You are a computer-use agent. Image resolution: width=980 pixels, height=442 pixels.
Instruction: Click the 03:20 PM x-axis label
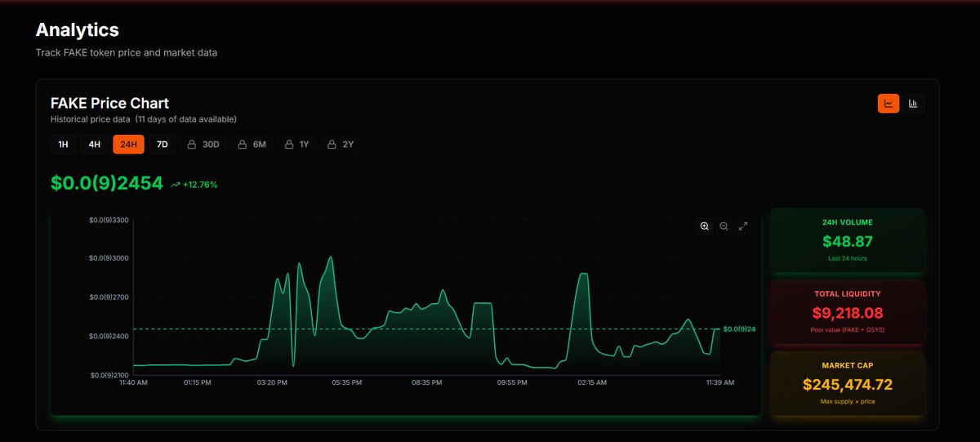(272, 382)
